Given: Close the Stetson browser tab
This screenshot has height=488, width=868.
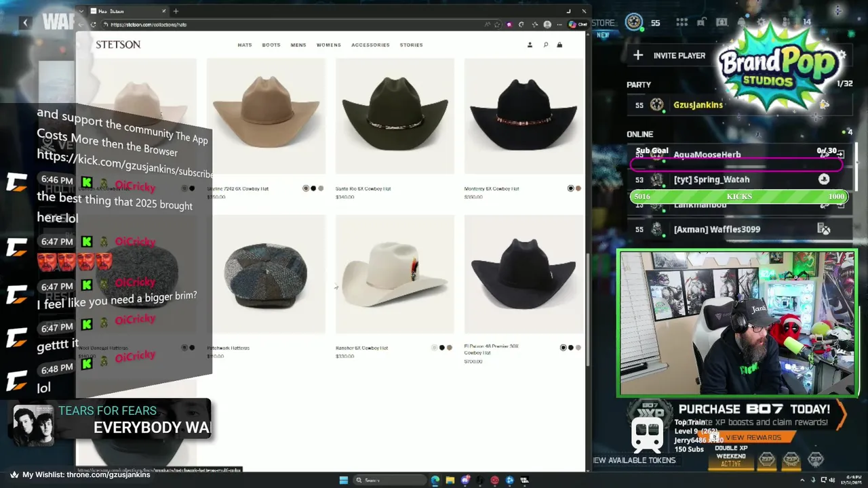Looking at the screenshot, I should 163,11.
